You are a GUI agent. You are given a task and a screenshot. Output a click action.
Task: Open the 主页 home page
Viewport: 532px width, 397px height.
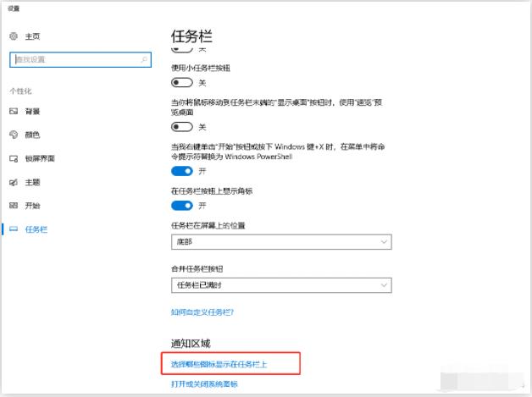pyautogui.click(x=32, y=36)
